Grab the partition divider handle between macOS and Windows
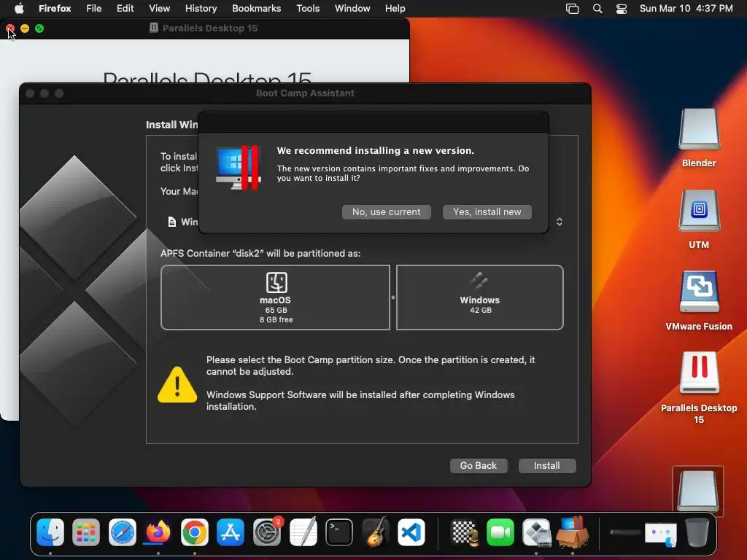747x560 pixels. [x=393, y=297]
